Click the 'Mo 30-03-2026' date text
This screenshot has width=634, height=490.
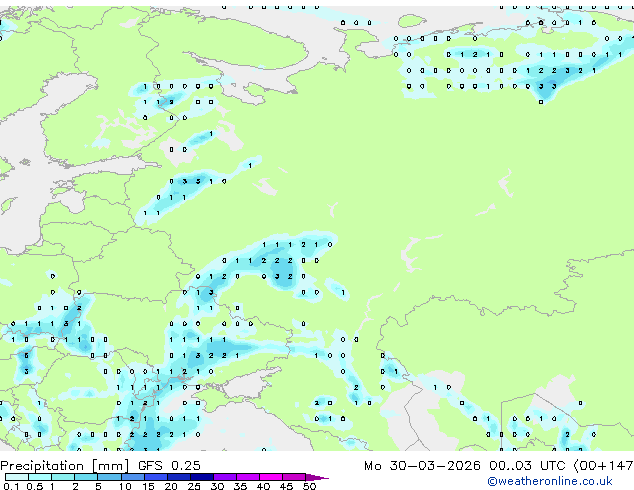[x=422, y=466]
